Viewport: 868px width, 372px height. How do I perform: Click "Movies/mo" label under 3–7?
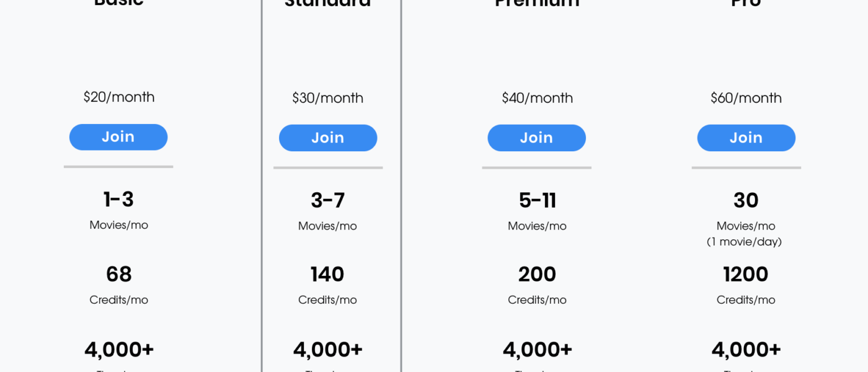coord(327,226)
